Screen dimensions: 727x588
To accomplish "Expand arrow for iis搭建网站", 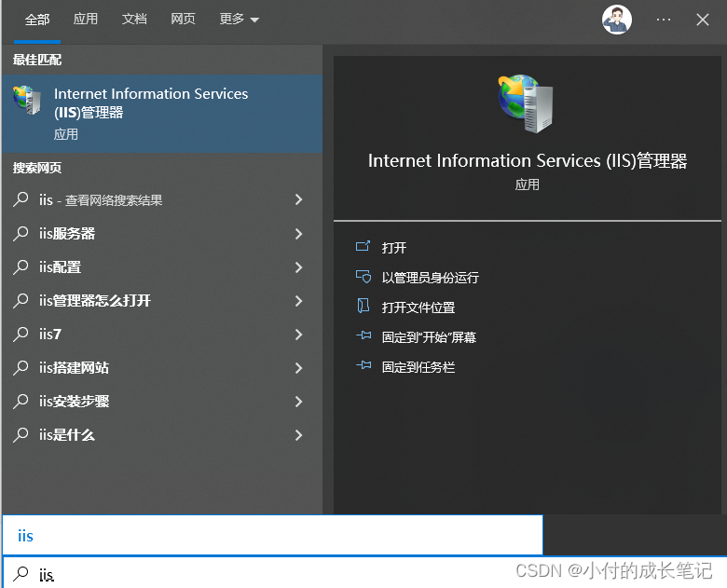I will 298,368.
